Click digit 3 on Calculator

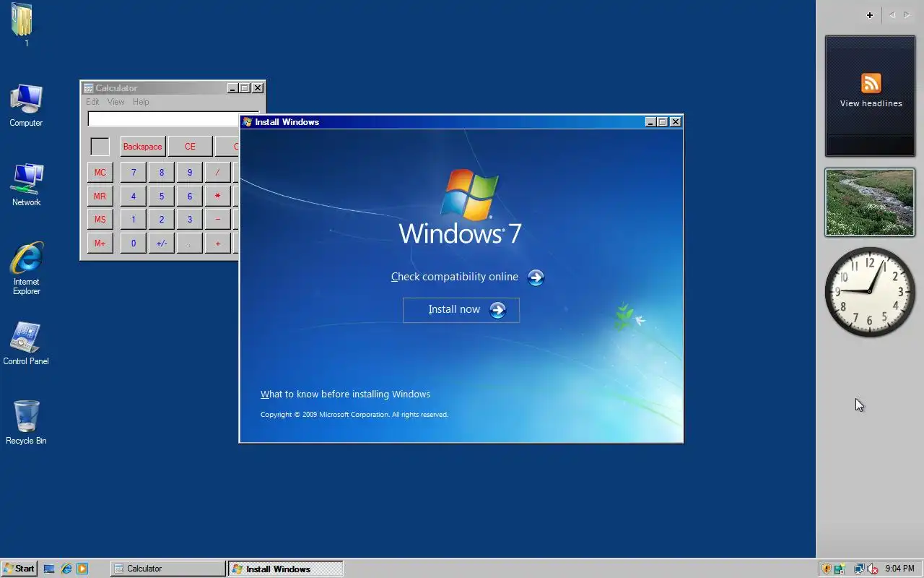(190, 220)
